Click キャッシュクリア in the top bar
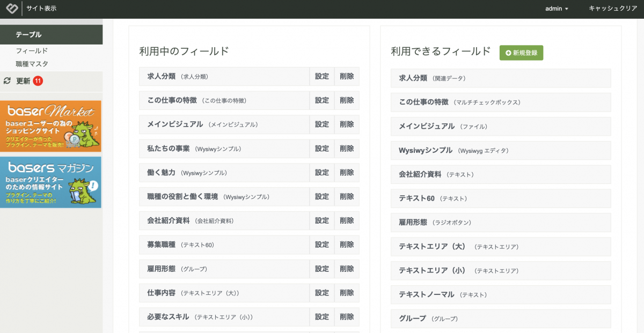 (613, 9)
